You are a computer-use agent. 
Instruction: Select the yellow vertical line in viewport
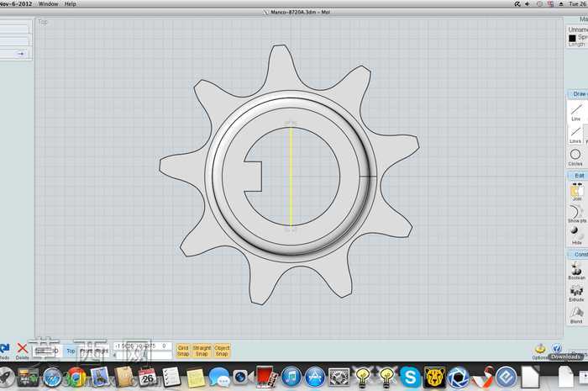[x=291, y=177]
